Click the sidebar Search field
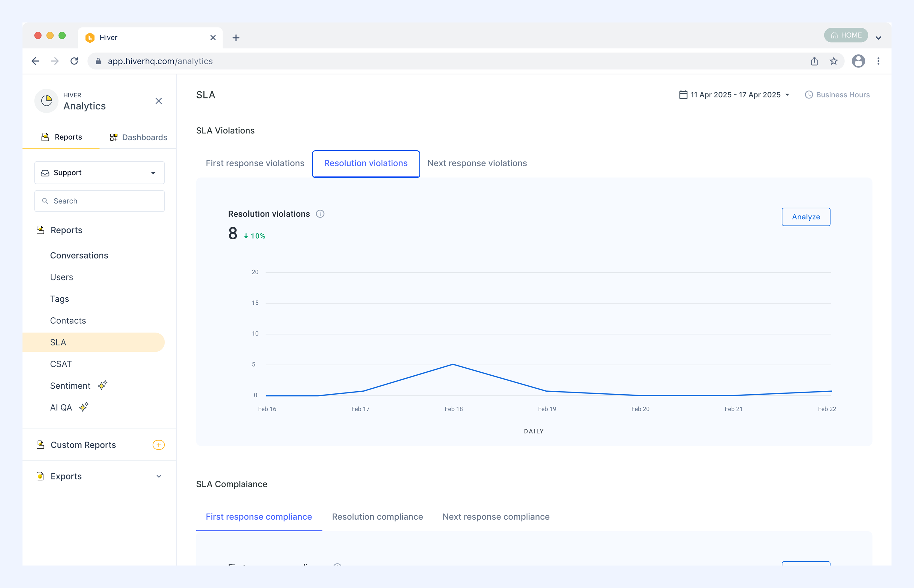The width and height of the screenshot is (914, 588). (99, 201)
